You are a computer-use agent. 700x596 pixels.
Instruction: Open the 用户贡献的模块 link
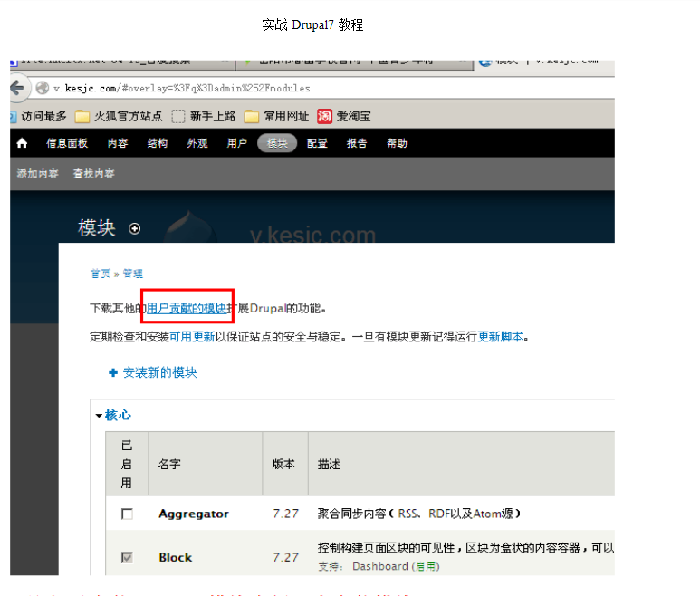187,308
